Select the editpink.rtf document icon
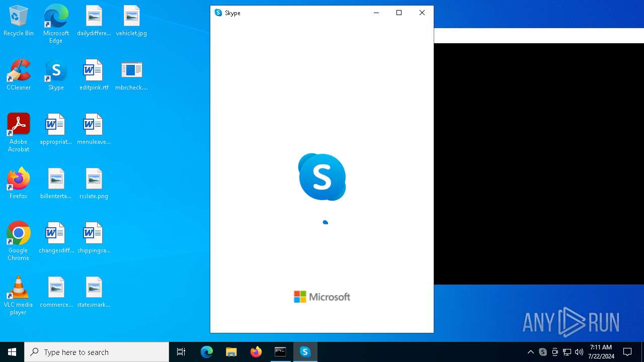644x362 pixels. (x=94, y=75)
